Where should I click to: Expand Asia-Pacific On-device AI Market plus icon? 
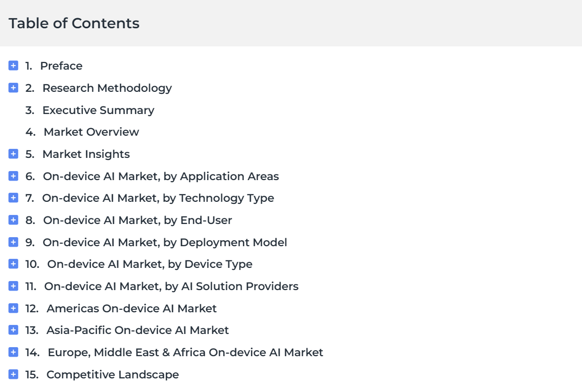point(14,330)
